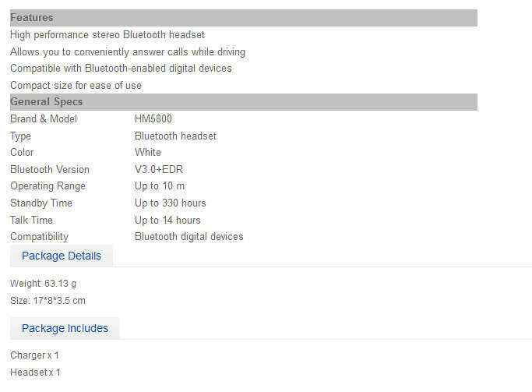Click the Bluetooth digital devices compatibility value
The image size is (532, 392).
(189, 237)
